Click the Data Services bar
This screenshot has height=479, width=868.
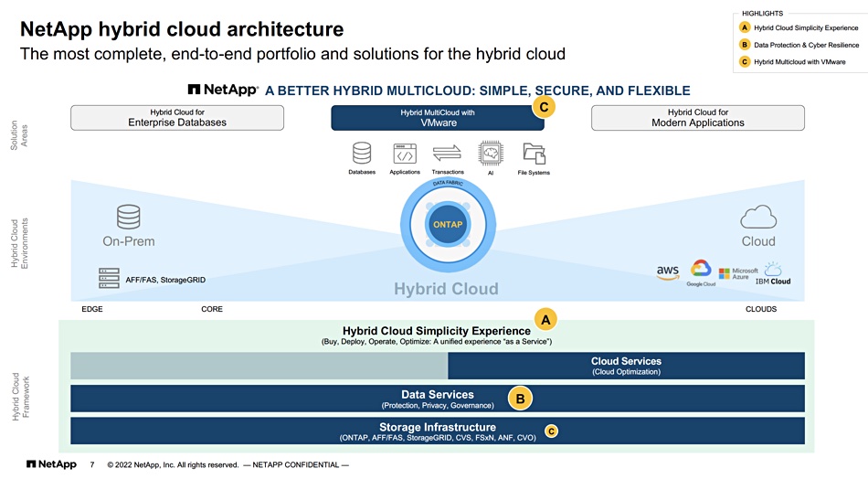(438, 399)
